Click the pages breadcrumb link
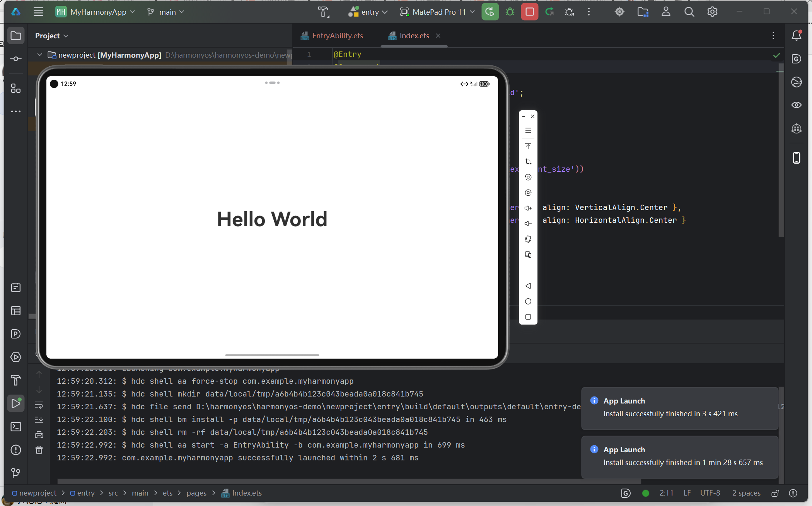This screenshot has height=506, width=812. 196,493
